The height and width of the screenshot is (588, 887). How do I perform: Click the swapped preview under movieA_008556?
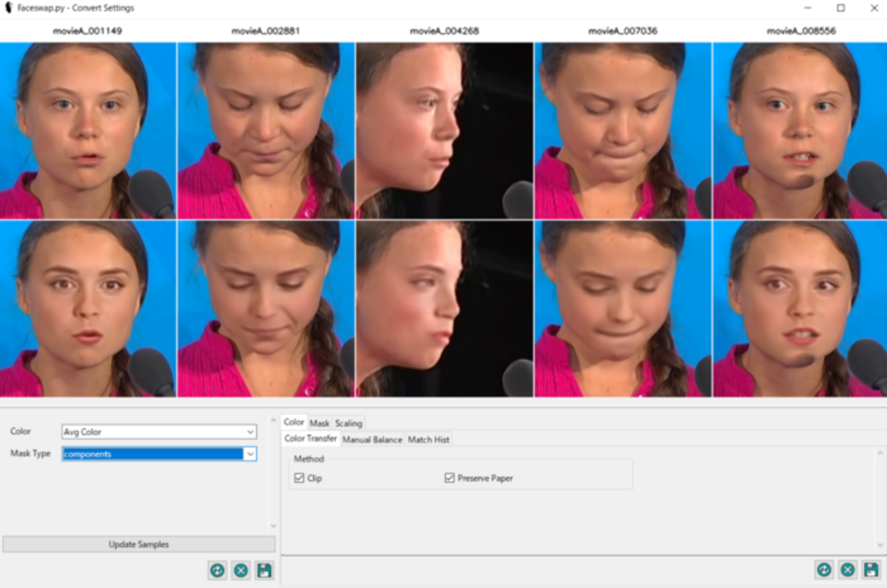800,308
